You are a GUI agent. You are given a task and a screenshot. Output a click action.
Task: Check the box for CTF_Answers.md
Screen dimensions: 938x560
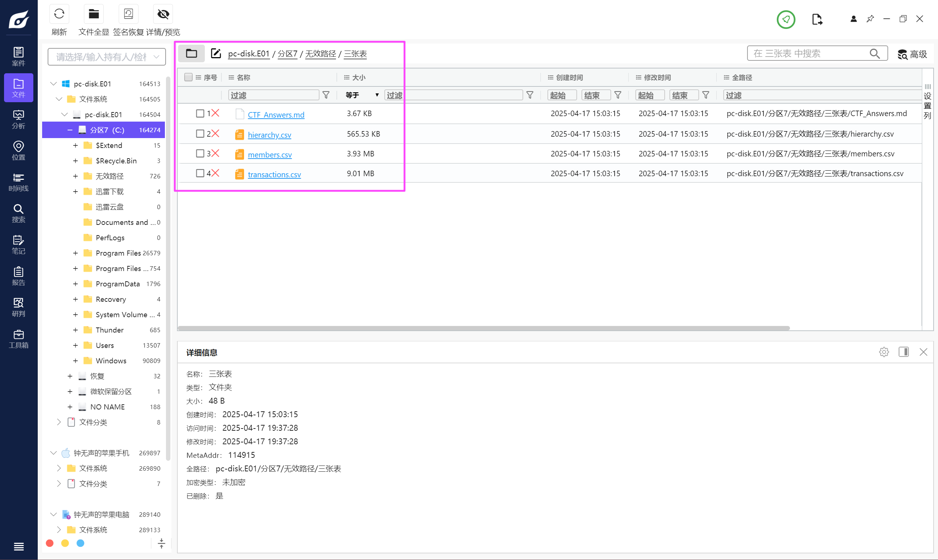coord(200,113)
